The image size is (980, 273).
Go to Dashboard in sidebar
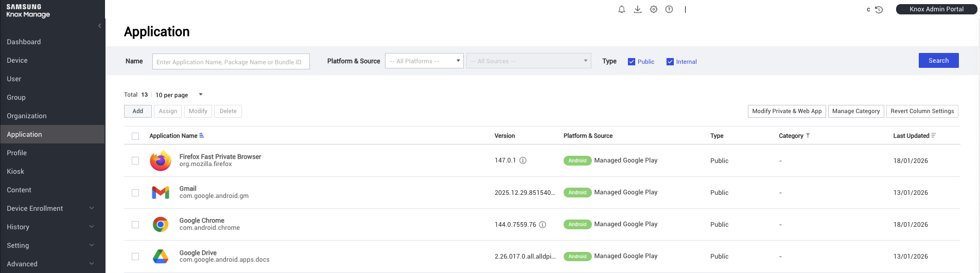(x=24, y=42)
